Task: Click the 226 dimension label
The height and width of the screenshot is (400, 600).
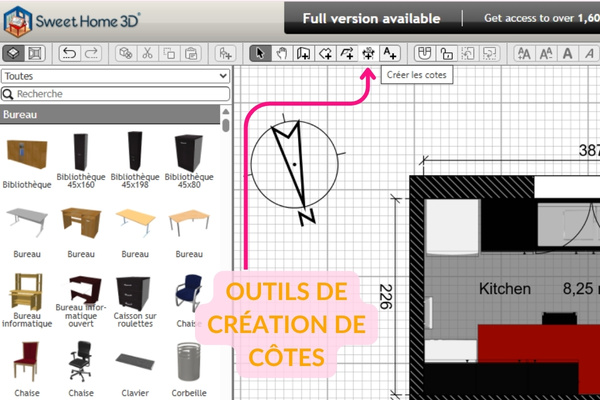Action: 386,297
